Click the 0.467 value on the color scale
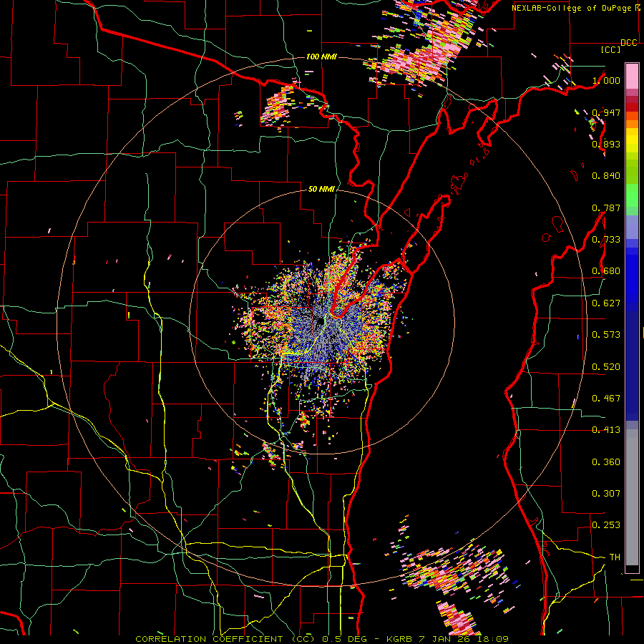 (x=606, y=399)
